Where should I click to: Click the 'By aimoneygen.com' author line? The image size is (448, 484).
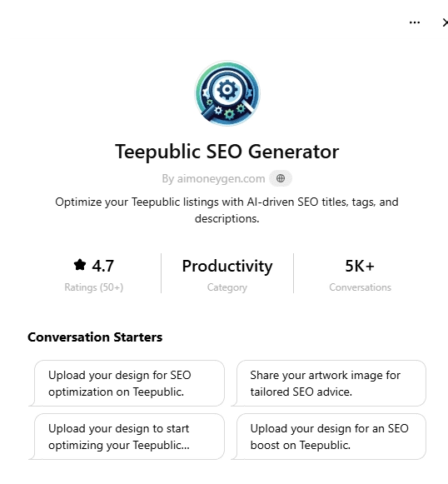(213, 178)
